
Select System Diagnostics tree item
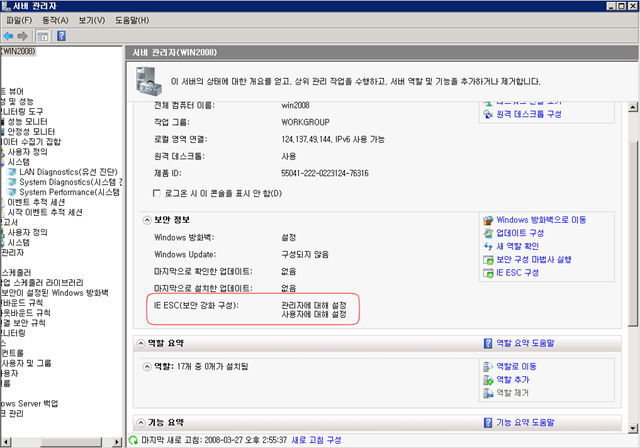70,182
